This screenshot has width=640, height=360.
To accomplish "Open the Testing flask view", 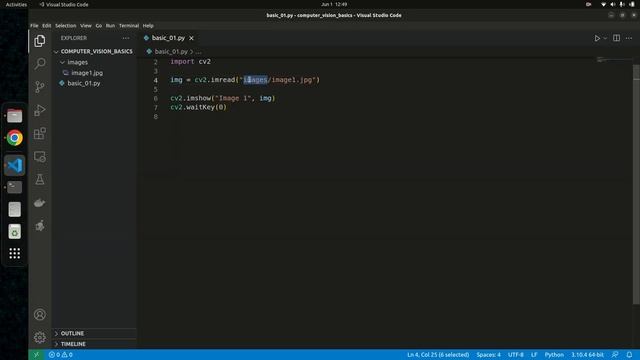I will click(x=40, y=180).
